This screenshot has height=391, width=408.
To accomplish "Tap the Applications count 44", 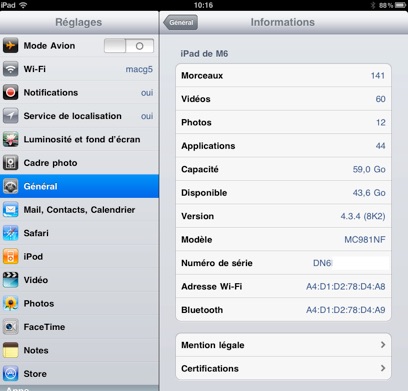I will 380,146.
